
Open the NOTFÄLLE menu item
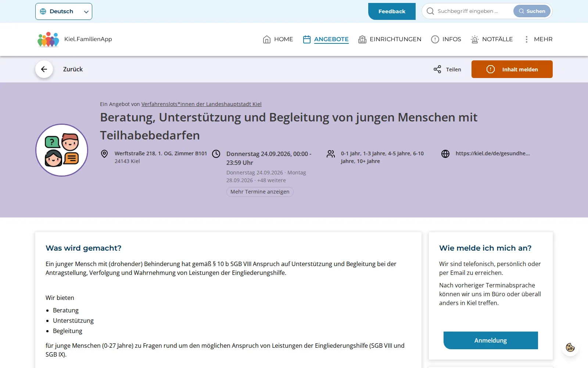pyautogui.click(x=492, y=39)
